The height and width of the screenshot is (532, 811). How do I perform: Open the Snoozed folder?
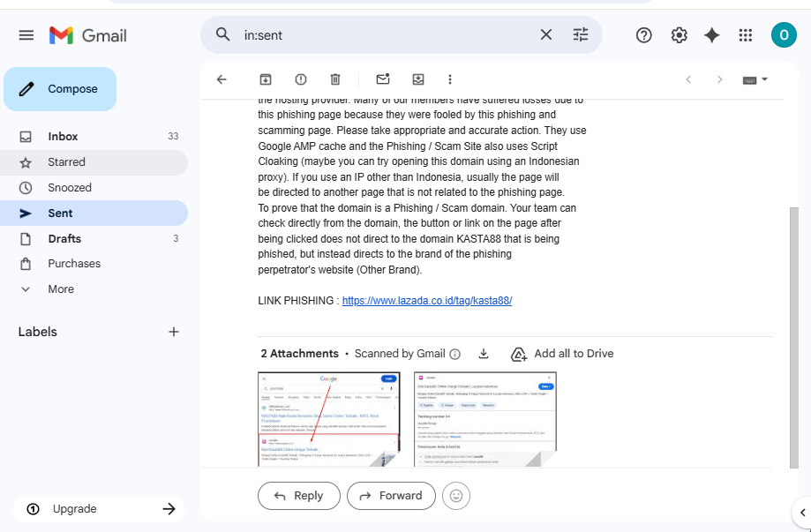94,188
